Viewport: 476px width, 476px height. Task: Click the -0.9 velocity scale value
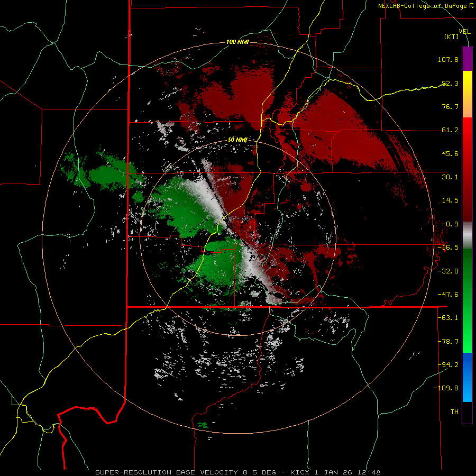click(x=450, y=224)
